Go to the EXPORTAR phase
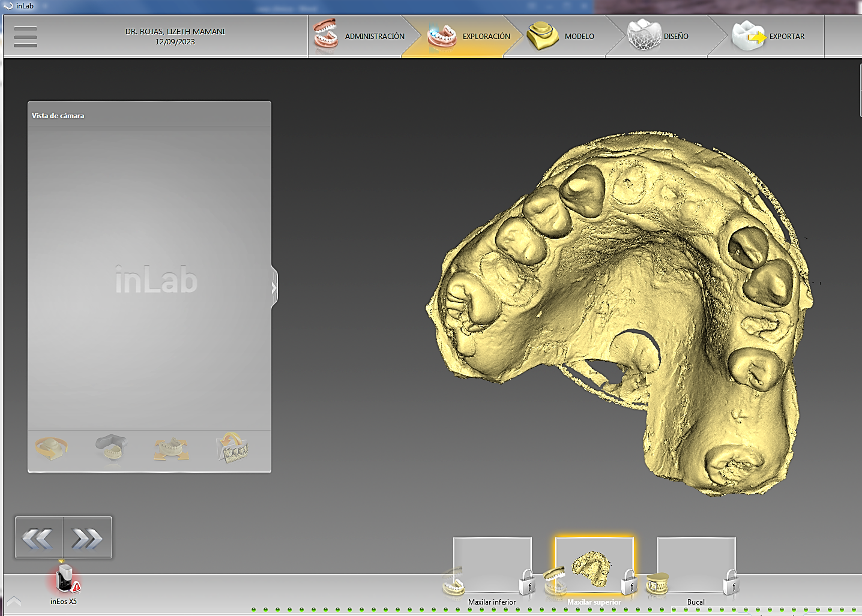This screenshot has width=862, height=616. pos(768,36)
